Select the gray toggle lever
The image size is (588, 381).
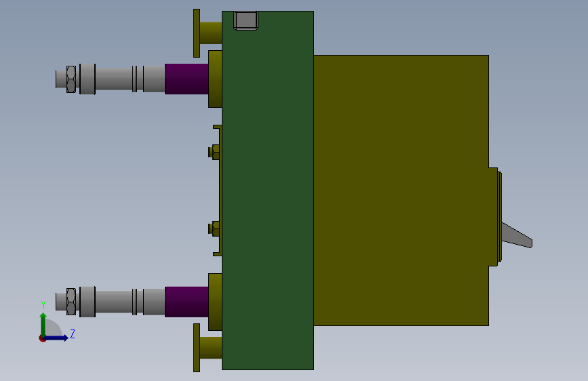pos(516,235)
